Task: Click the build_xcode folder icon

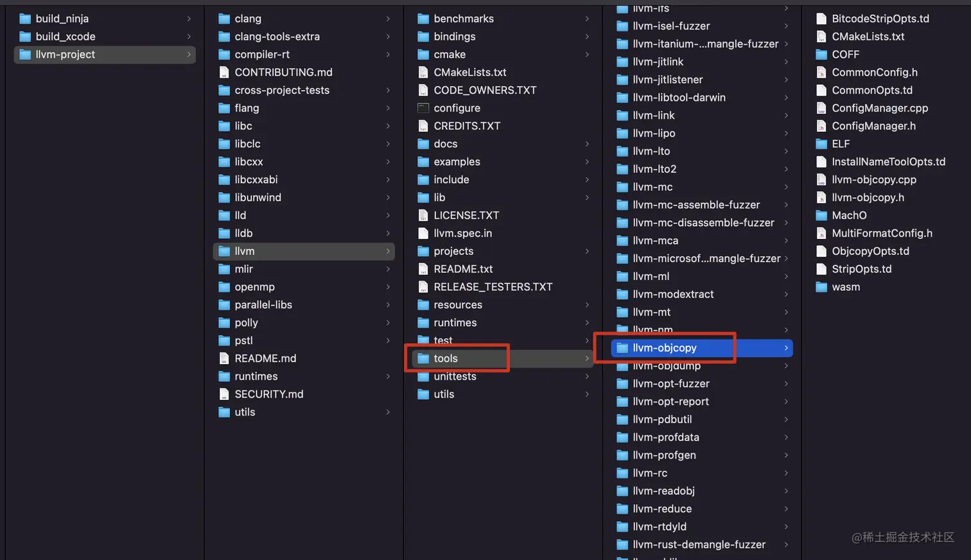Action: coord(25,37)
